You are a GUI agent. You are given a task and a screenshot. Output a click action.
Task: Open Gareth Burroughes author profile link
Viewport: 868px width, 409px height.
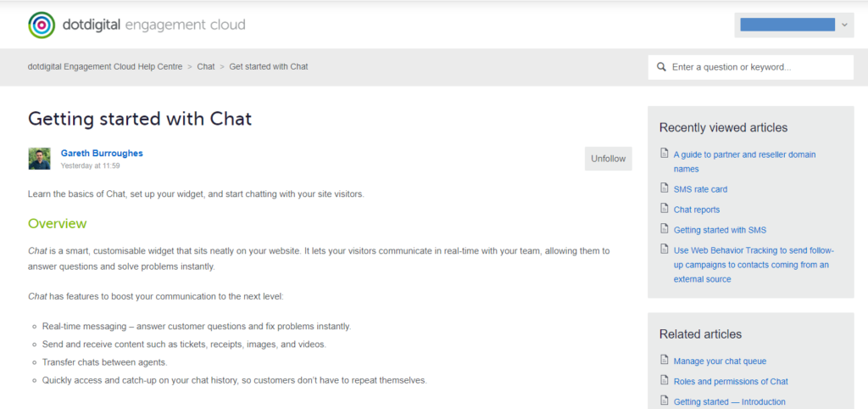[x=102, y=154]
